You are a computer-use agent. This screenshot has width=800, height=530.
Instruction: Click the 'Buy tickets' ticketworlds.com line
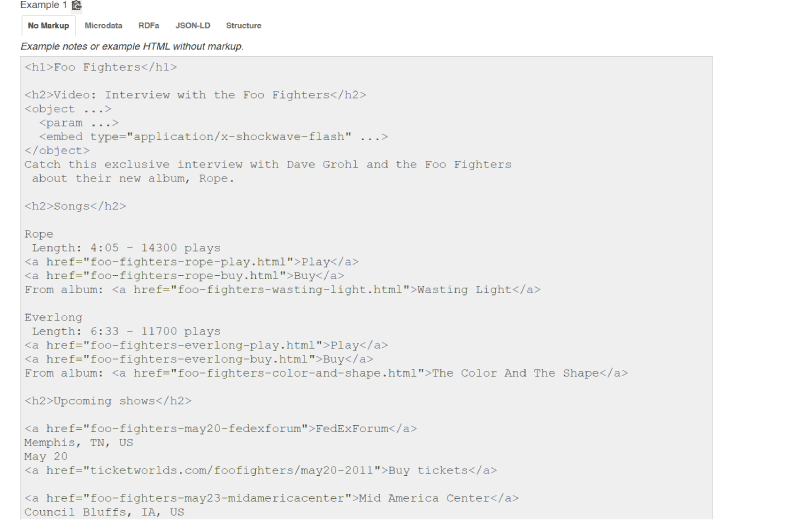[x=260, y=471]
